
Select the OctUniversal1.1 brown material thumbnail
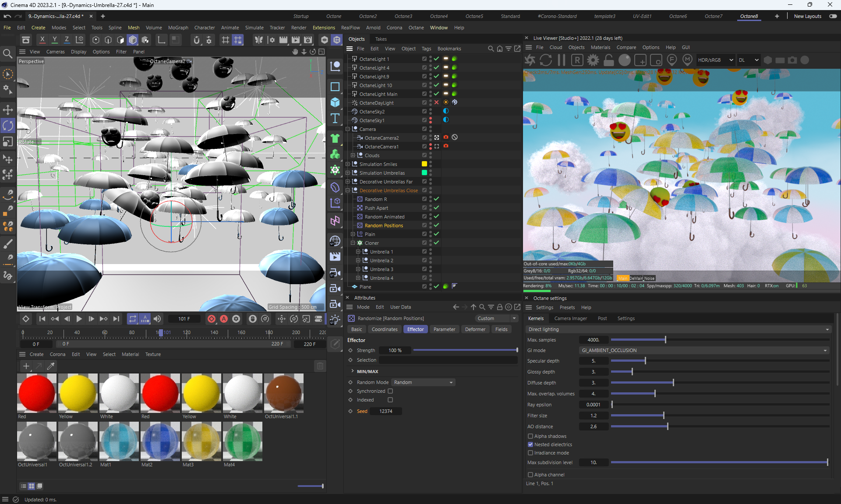click(x=283, y=393)
